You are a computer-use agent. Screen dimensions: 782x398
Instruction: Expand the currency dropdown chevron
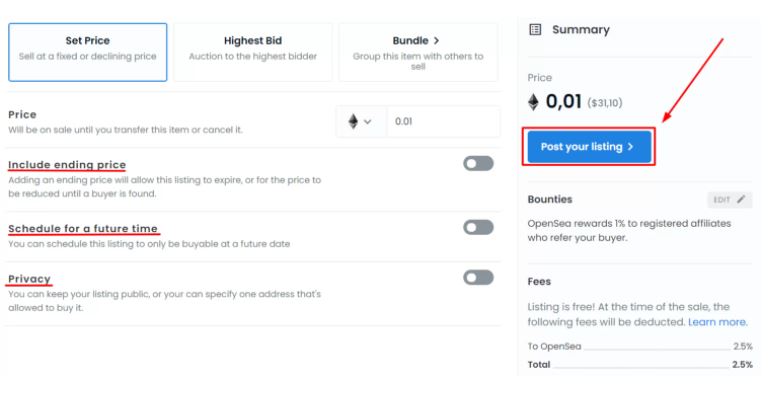coord(368,122)
